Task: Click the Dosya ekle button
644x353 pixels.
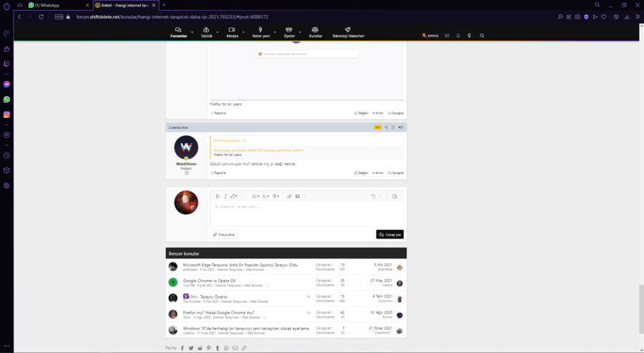Action: 224,235
